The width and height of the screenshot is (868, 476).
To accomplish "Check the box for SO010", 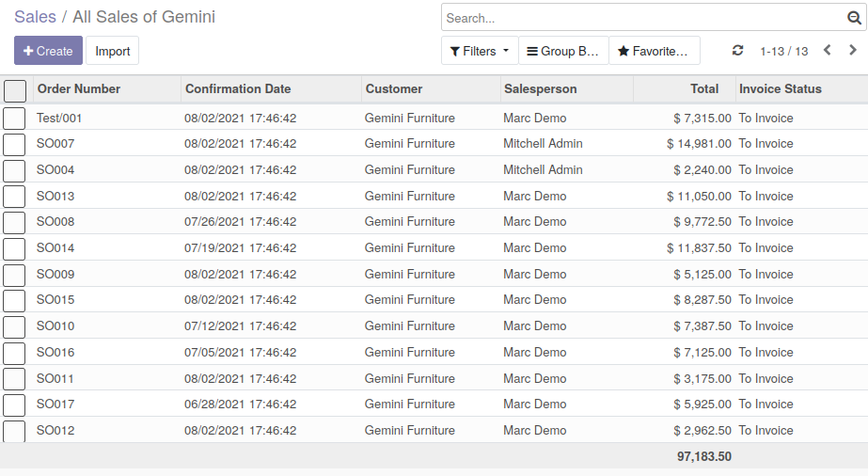I will (x=14, y=326).
